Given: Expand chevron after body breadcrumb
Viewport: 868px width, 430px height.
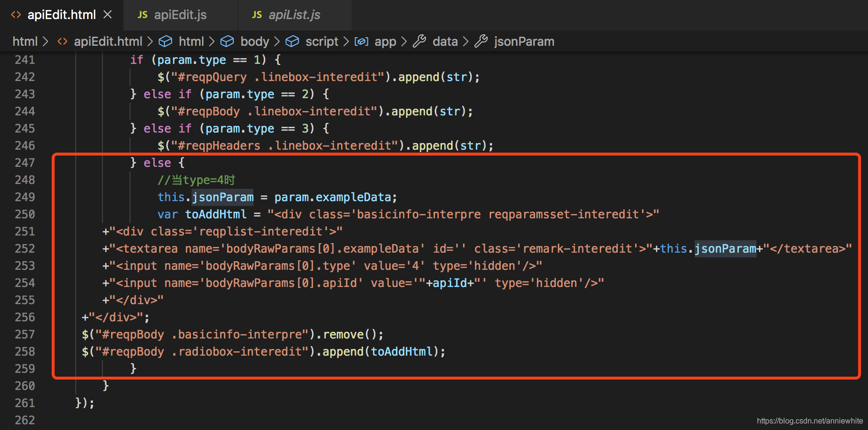Looking at the screenshot, I should tap(277, 41).
